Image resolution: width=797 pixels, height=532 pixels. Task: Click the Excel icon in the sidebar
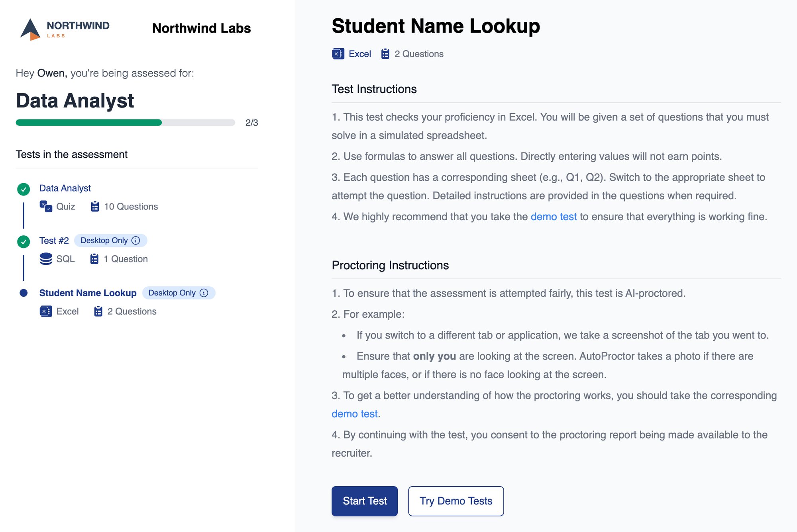tap(46, 311)
